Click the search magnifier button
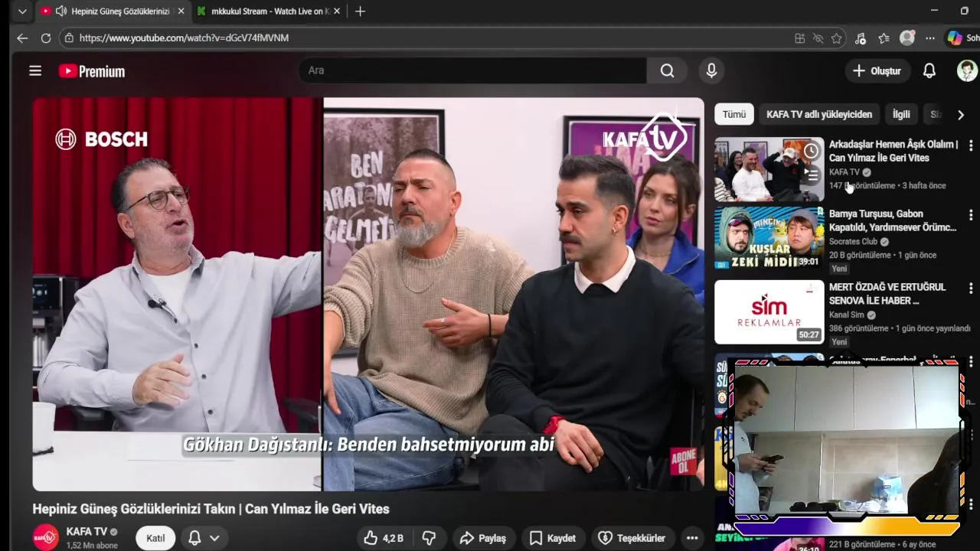This screenshot has width=980, height=551. coord(667,70)
